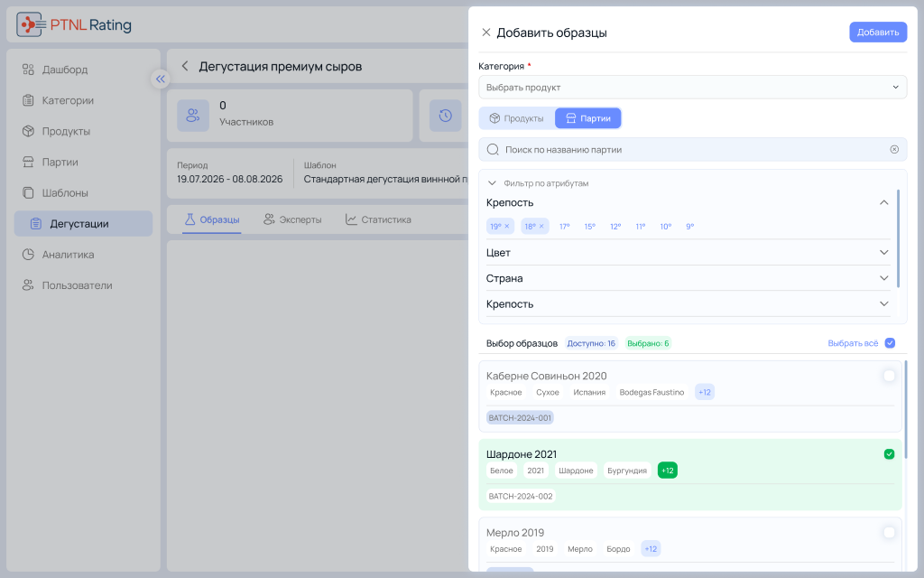Open the Статистика tab
This screenshot has height=578, width=924.
coord(378,220)
